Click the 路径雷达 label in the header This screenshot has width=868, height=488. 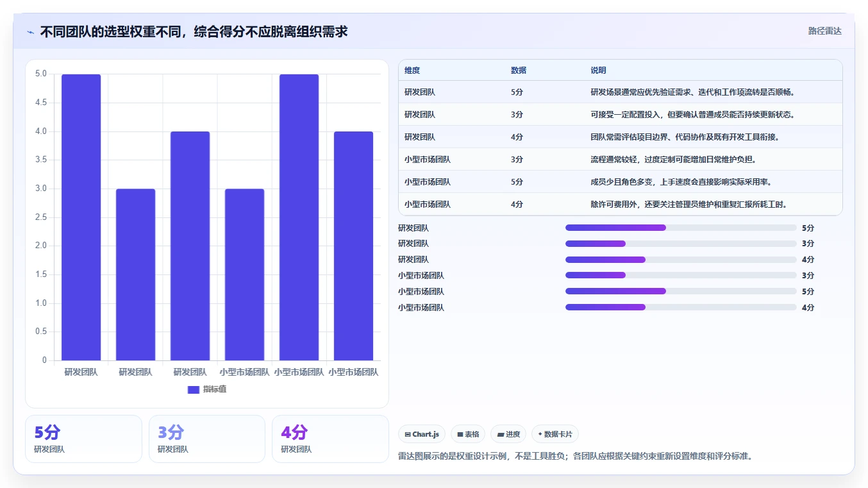click(824, 31)
